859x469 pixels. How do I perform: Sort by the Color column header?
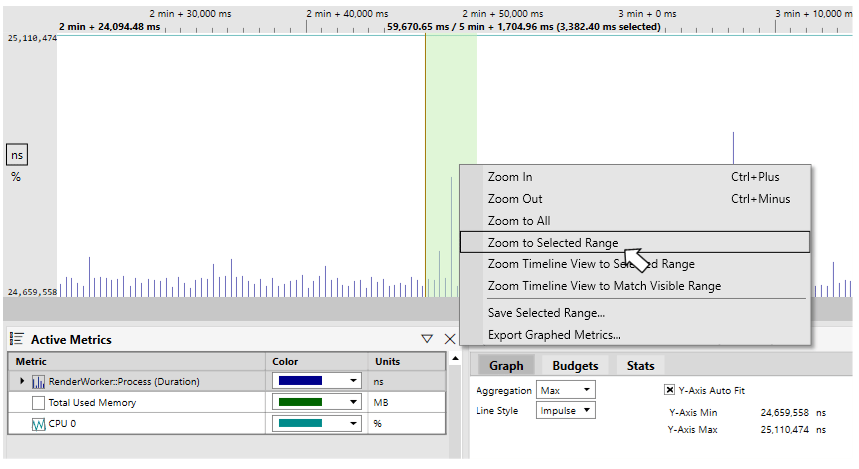tap(317, 362)
